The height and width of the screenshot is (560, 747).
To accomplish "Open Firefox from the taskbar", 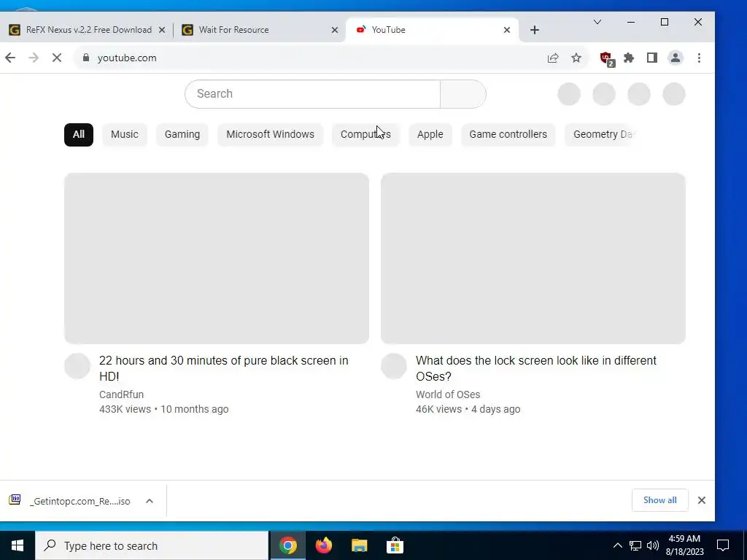I will pyautogui.click(x=324, y=545).
